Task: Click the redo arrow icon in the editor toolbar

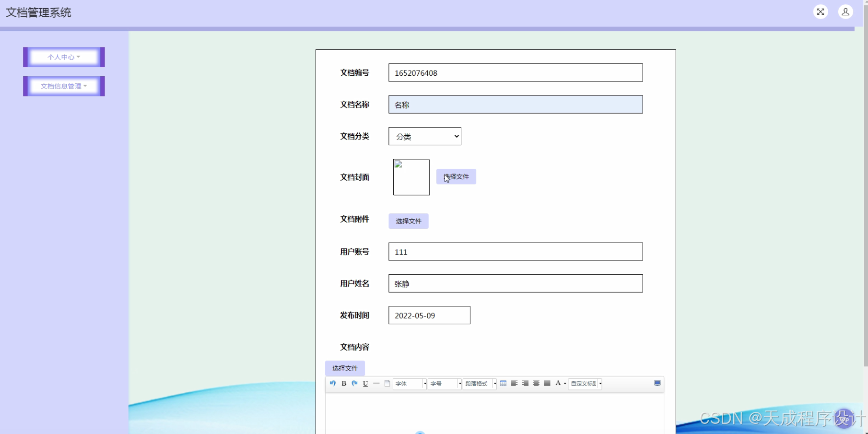Action: pyautogui.click(x=354, y=384)
